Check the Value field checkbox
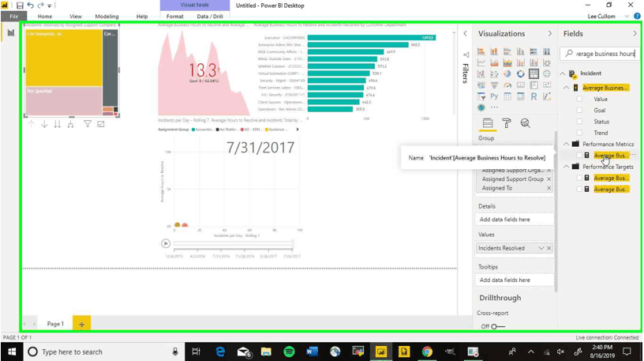 [x=579, y=99]
